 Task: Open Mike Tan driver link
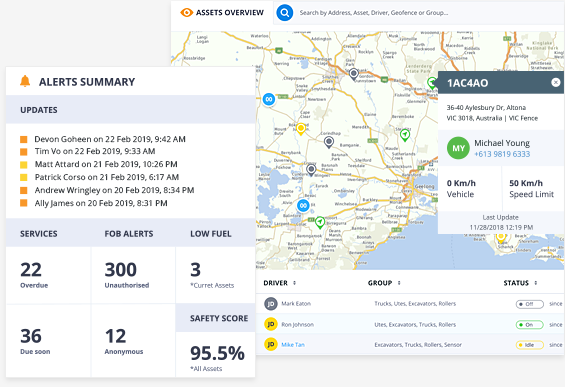pos(293,345)
